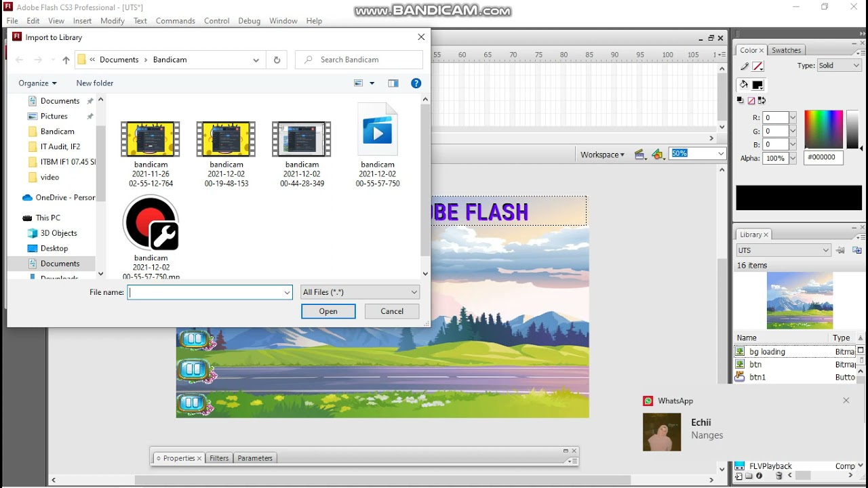The height and width of the screenshot is (488, 868).
Task: Open the G value dropdown arrow
Action: coord(792,131)
